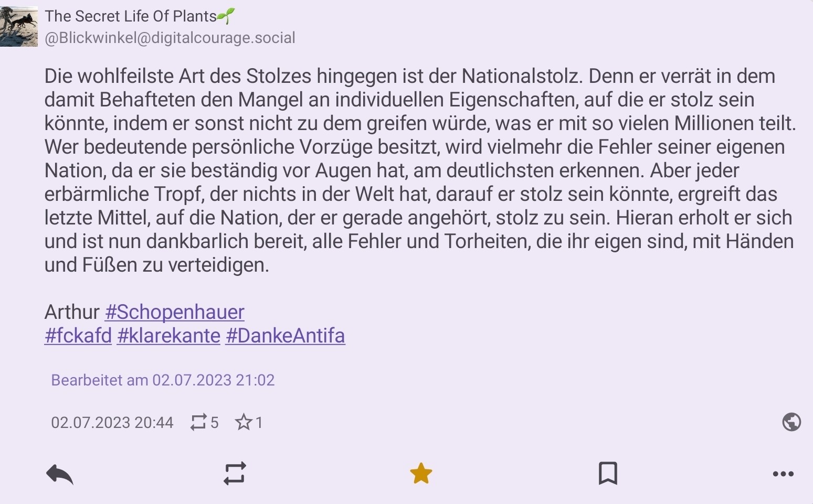Click the seedling emoji beside the display name

pos(226,16)
